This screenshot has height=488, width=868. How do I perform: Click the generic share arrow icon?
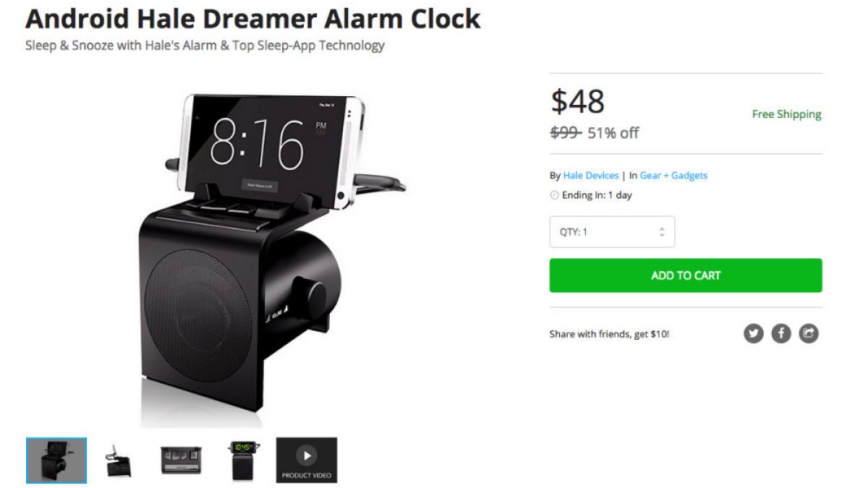809,333
